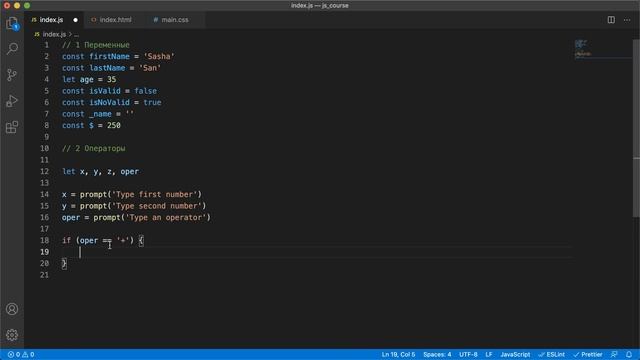Open the Source Control view
Screen dimensions: 640x360
[12, 75]
